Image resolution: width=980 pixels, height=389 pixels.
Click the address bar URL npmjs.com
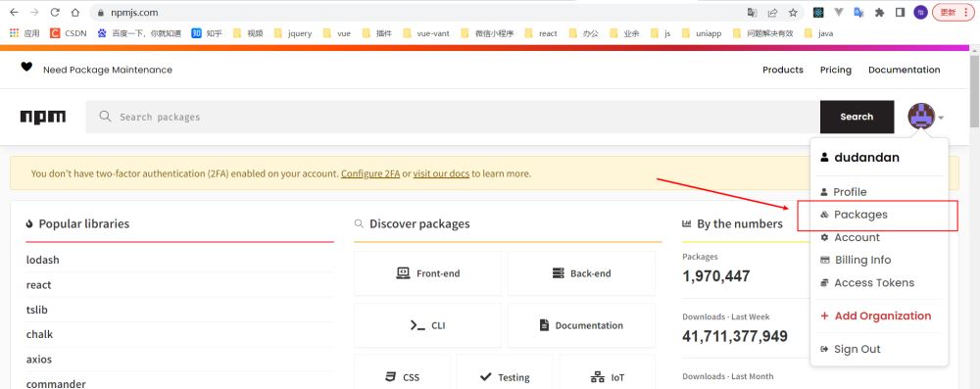[133, 12]
